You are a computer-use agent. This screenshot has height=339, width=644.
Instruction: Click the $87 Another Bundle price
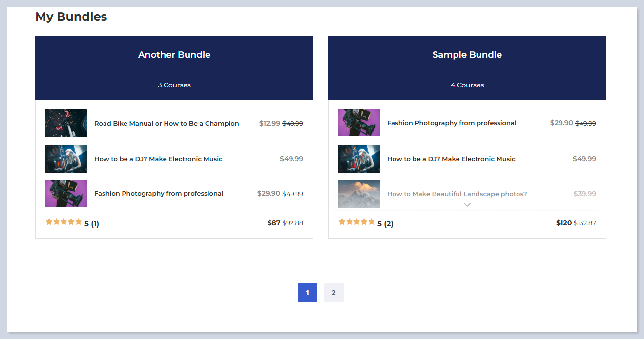click(x=274, y=223)
